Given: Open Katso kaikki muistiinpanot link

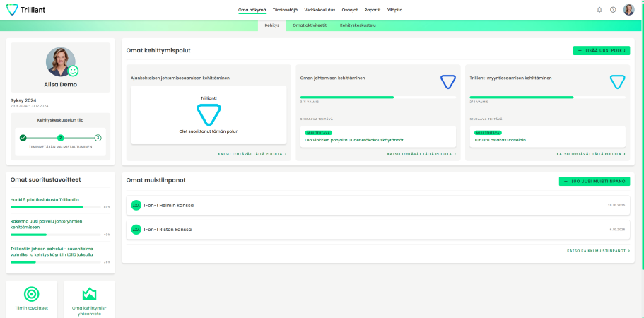Looking at the screenshot, I should pyautogui.click(x=598, y=251).
